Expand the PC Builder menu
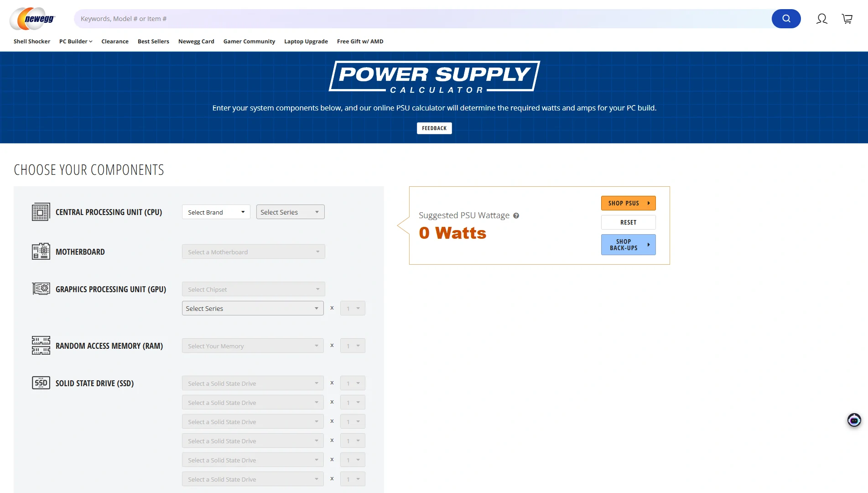 pyautogui.click(x=75, y=41)
